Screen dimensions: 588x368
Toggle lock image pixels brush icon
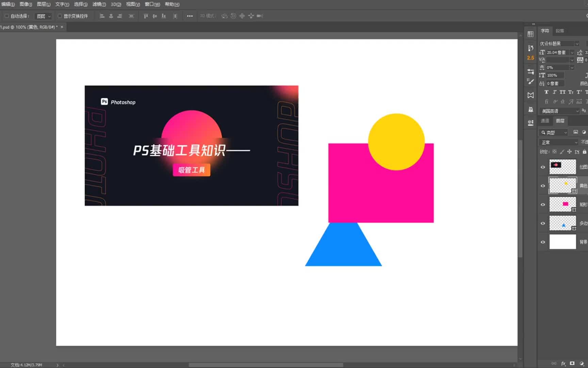point(562,152)
